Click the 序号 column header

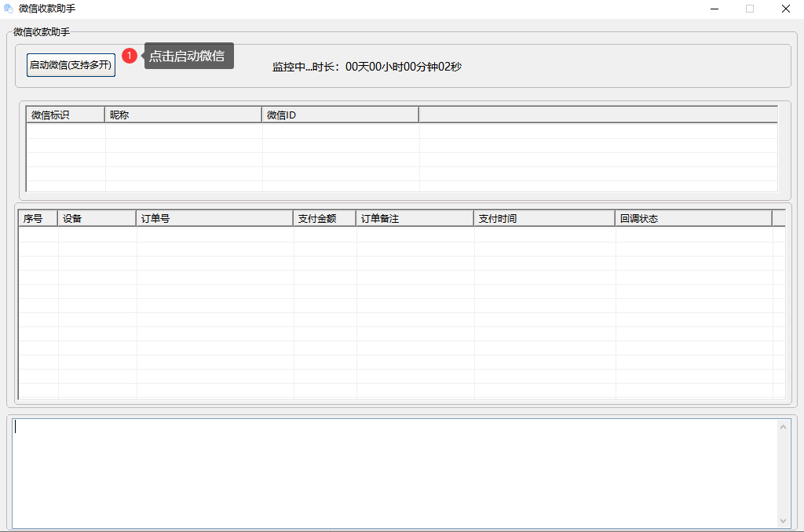pyautogui.click(x=38, y=218)
